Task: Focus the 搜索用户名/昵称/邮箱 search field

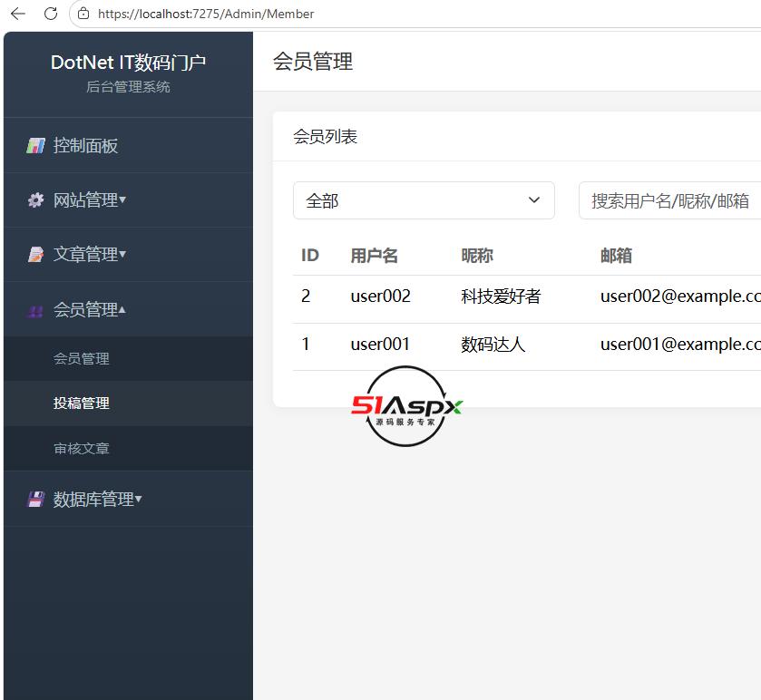Action: [x=669, y=200]
